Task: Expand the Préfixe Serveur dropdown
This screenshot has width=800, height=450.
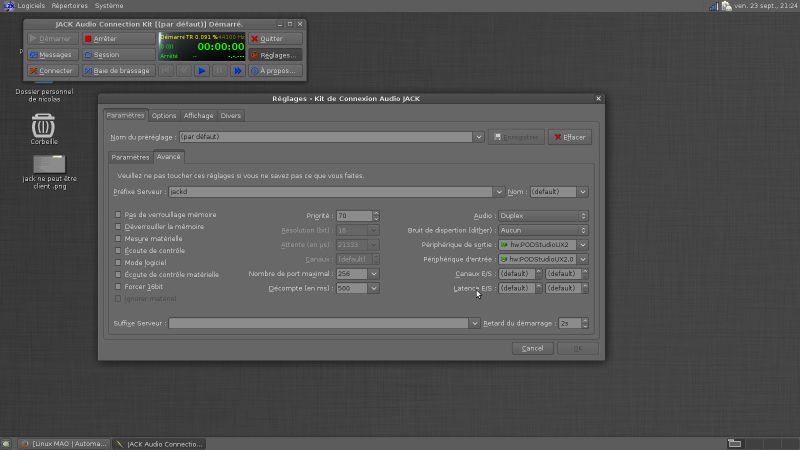Action: click(x=499, y=192)
